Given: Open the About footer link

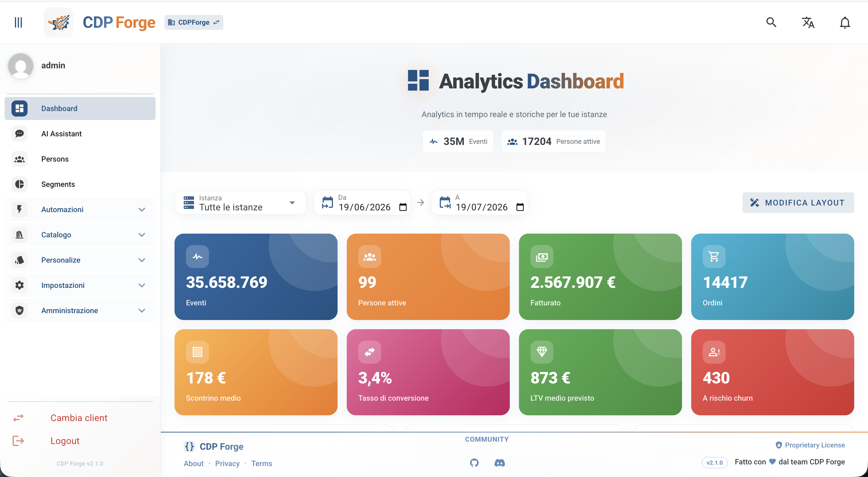Looking at the screenshot, I should (x=193, y=463).
